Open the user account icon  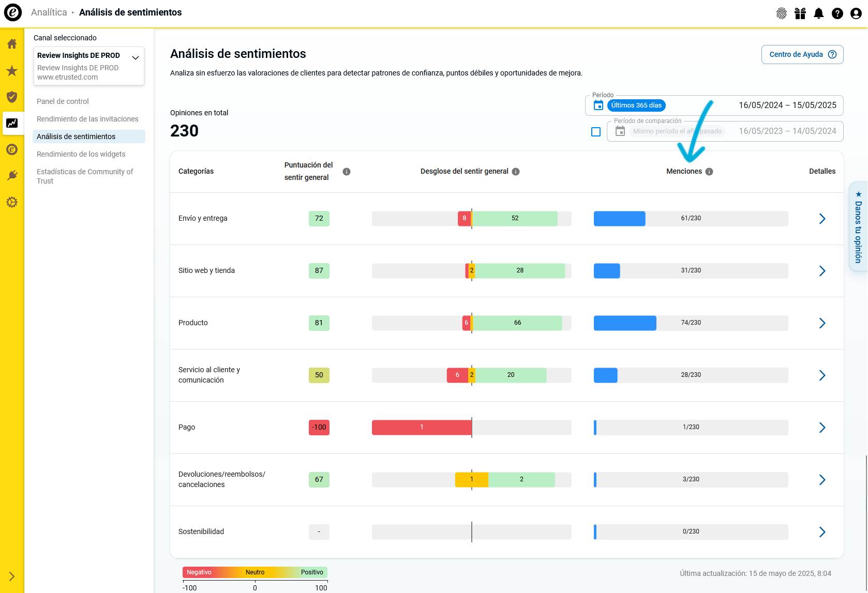pos(856,13)
